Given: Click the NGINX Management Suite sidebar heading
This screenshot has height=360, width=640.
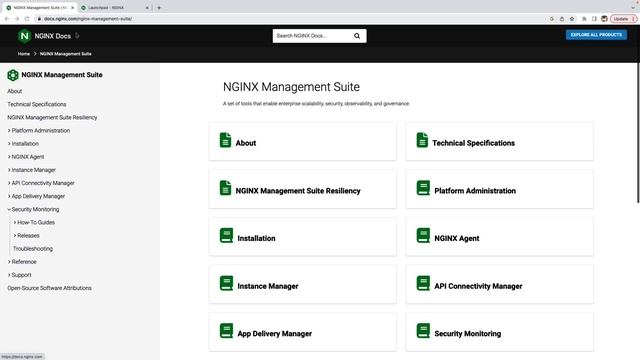Looking at the screenshot, I should [x=62, y=75].
